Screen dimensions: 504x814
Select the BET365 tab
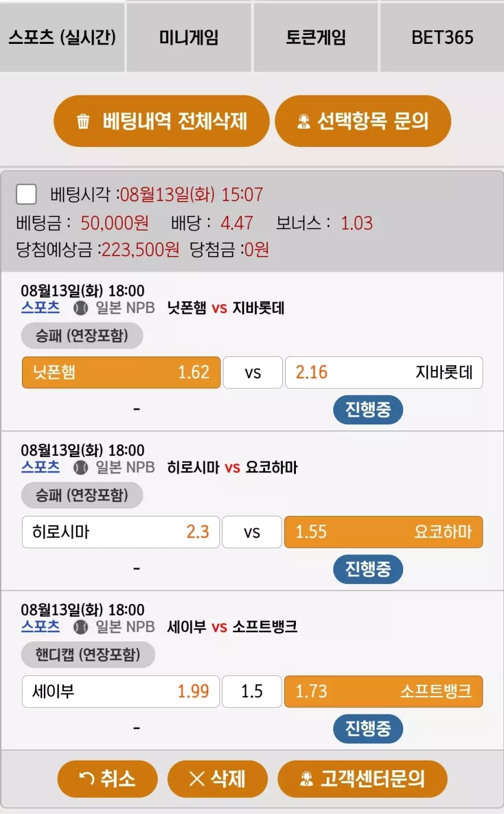tap(442, 37)
